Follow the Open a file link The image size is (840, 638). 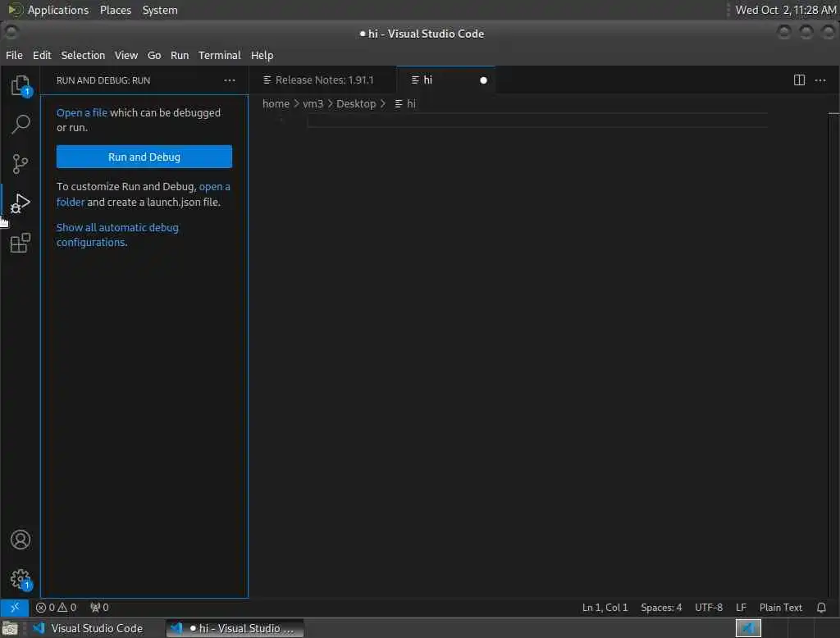[x=82, y=113]
